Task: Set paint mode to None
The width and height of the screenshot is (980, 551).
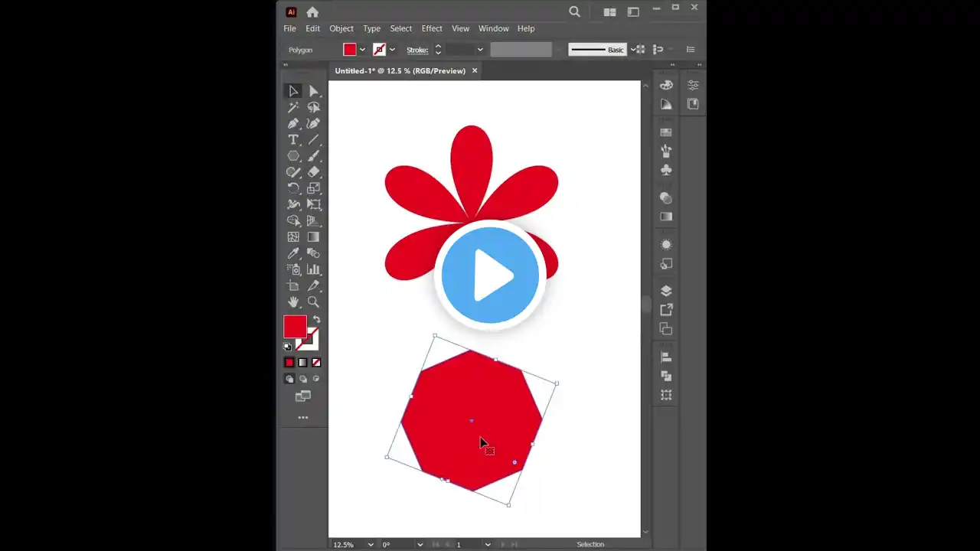Action: (x=316, y=363)
